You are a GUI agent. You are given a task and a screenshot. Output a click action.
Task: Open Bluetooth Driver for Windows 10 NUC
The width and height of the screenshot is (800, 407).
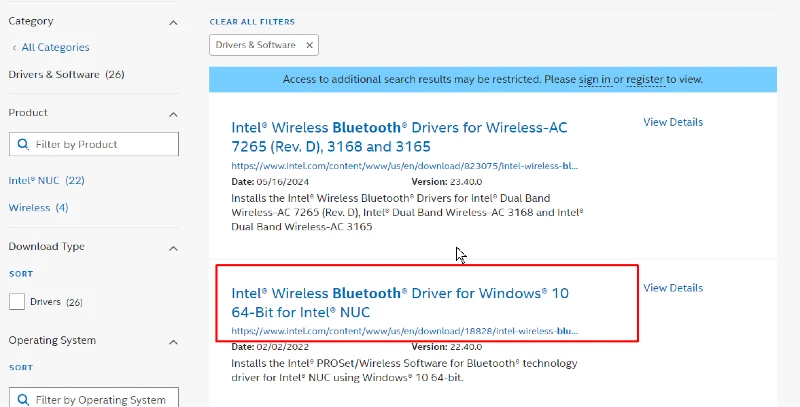[400, 302]
